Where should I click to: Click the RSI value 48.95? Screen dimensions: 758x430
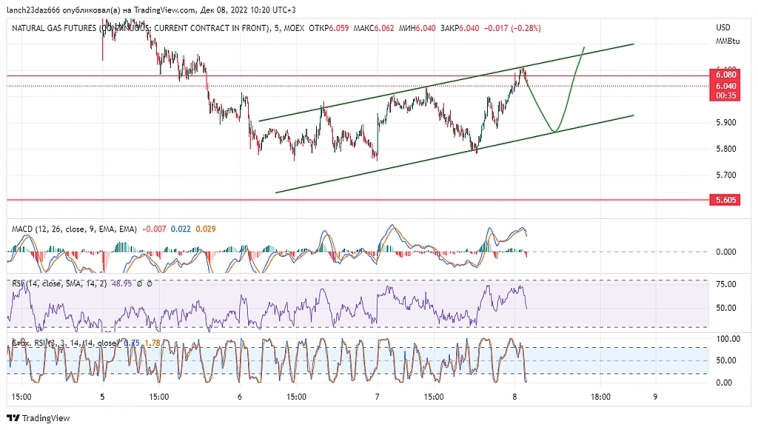121,283
